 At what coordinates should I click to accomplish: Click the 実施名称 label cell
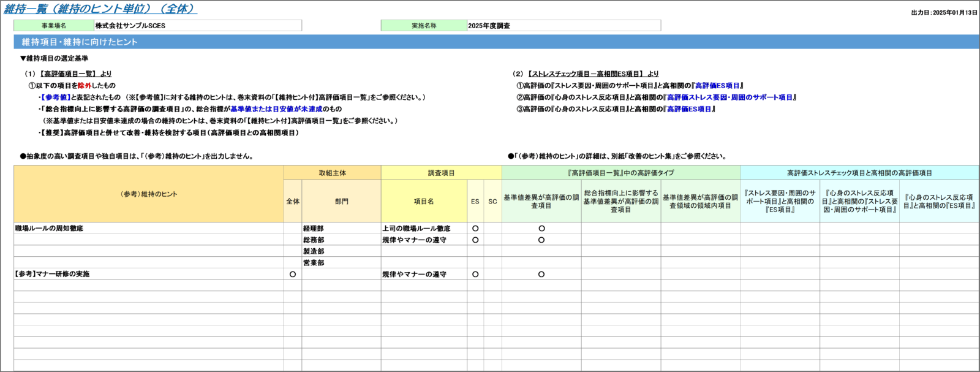tap(424, 25)
